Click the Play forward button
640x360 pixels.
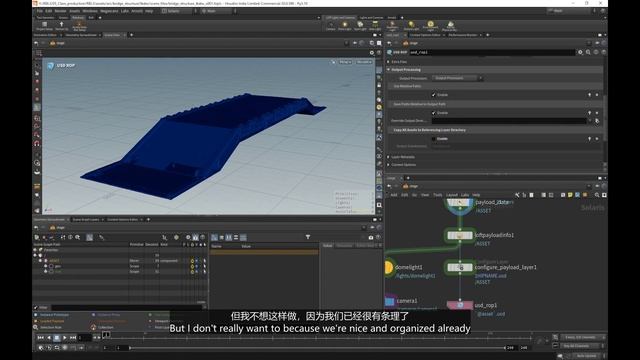coord(64,338)
